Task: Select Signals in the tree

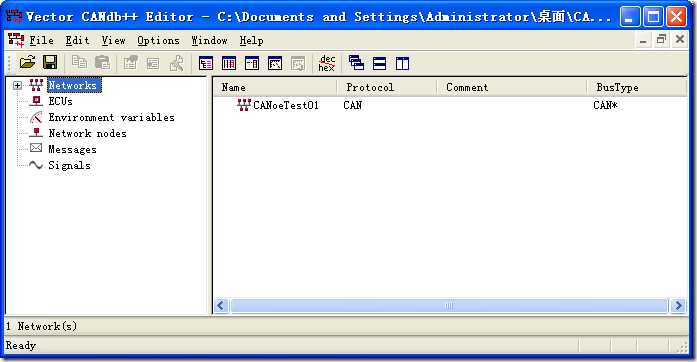Action: pyautogui.click(x=69, y=165)
